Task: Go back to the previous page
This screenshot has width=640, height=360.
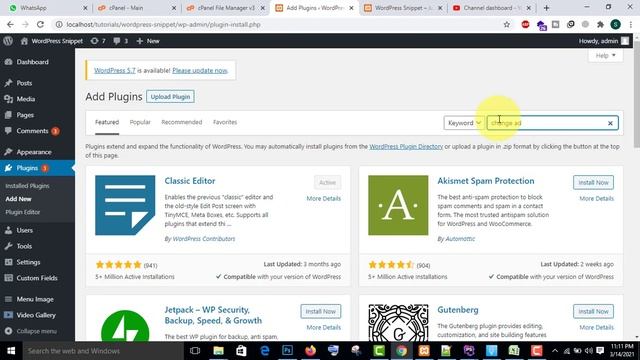Action: 10,24
